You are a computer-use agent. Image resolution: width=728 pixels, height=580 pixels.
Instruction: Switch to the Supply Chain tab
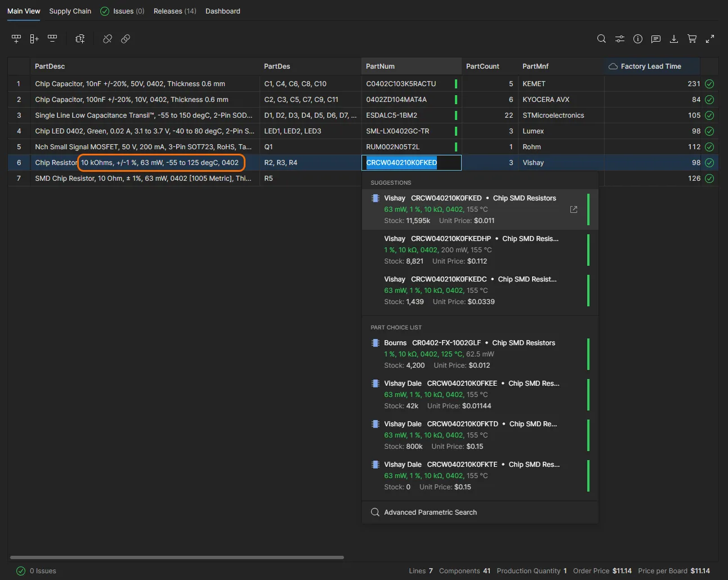click(x=70, y=11)
